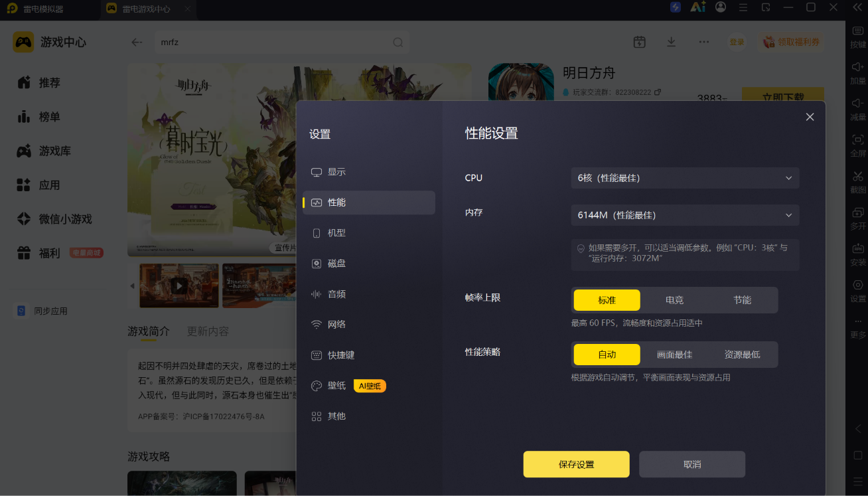Select 电竞 frame rate limit option
This screenshot has width=868, height=496.
pos(675,300)
